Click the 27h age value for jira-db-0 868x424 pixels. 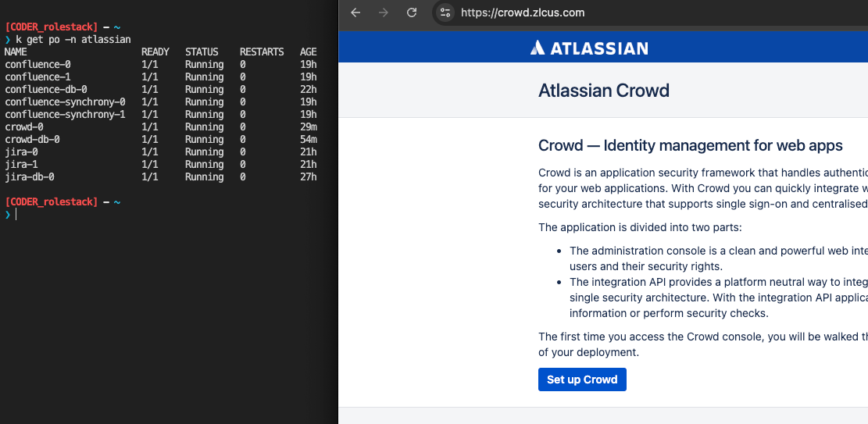point(309,177)
